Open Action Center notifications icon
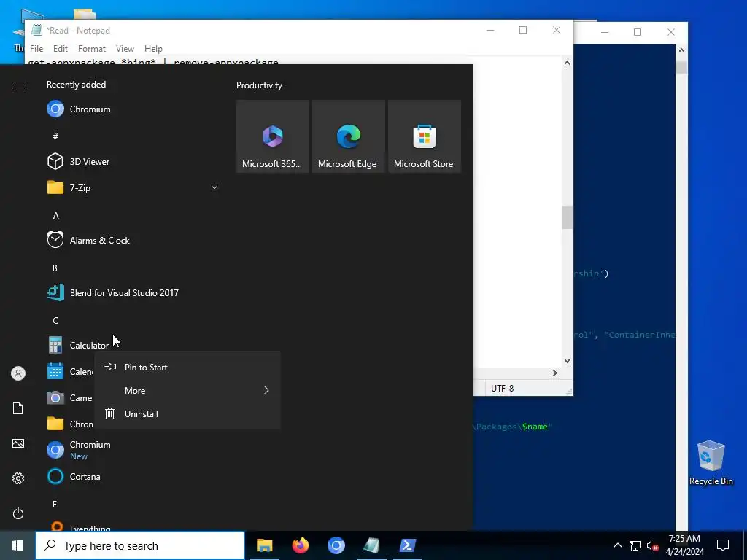The width and height of the screenshot is (747, 560). pos(723,545)
